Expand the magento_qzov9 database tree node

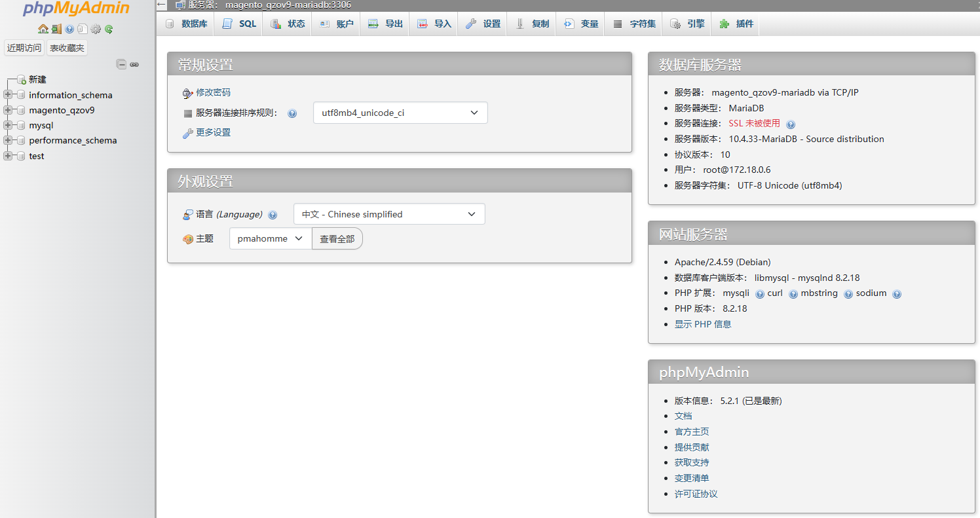click(x=7, y=109)
